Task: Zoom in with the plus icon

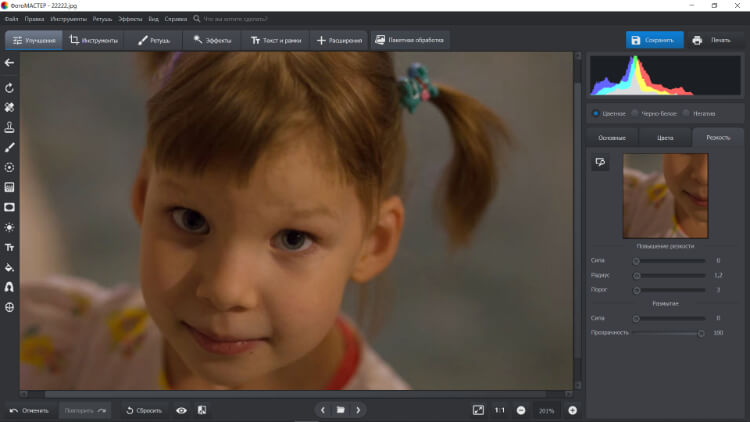Action: (572, 410)
